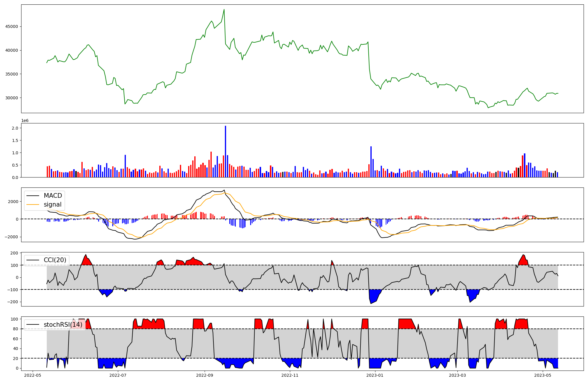Click the 30000 price axis label
Screen dimensions: 588x382
pos(12,98)
